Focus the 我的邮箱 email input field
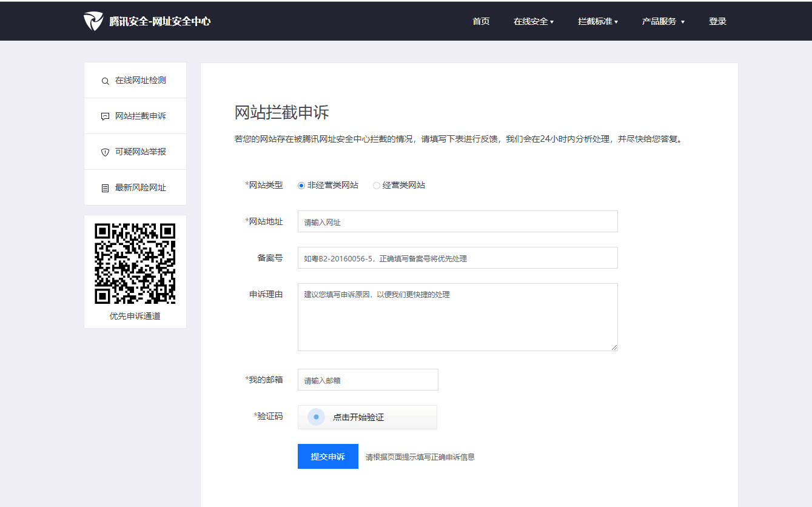This screenshot has width=812, height=507. coord(367,380)
